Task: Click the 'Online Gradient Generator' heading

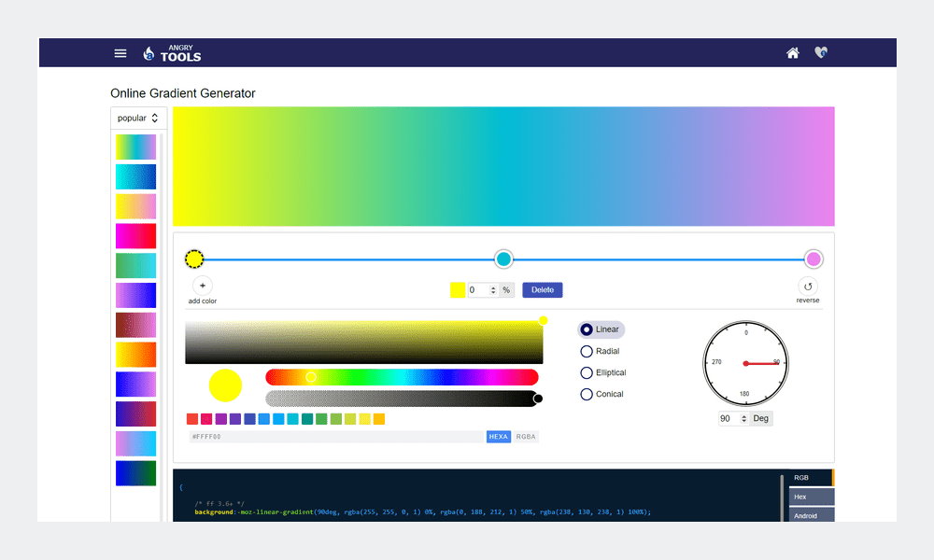Action: click(183, 93)
